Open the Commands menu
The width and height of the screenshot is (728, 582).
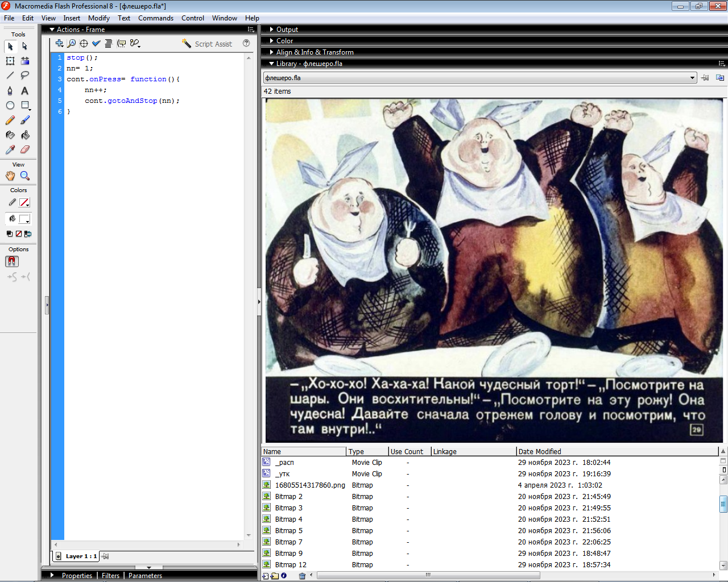point(156,18)
